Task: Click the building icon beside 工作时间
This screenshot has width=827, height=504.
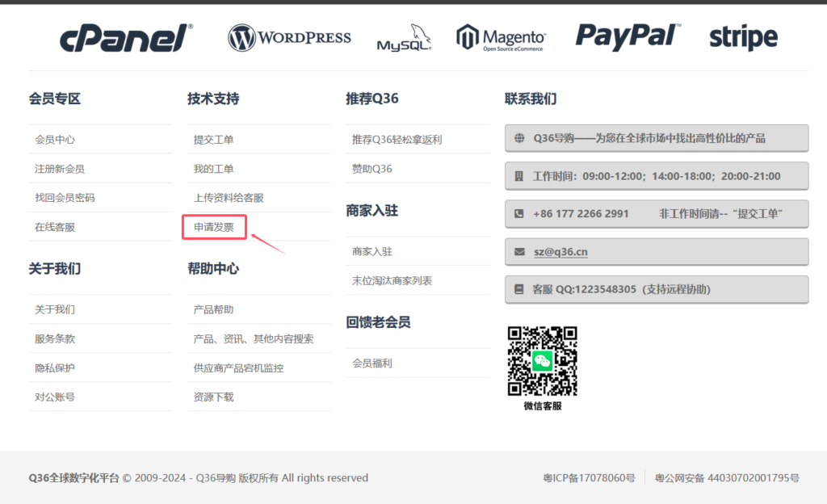Action: pyautogui.click(x=519, y=176)
